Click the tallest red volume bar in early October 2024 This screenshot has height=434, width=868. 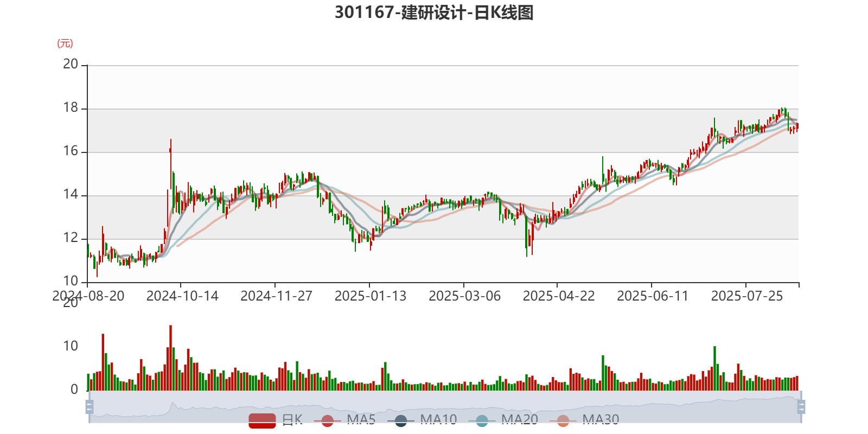(x=170, y=358)
